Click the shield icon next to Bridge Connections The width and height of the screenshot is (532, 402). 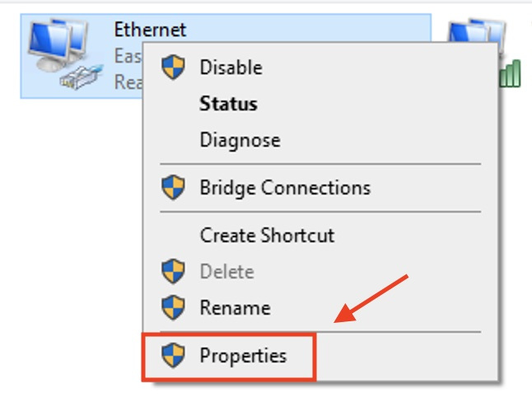point(173,188)
